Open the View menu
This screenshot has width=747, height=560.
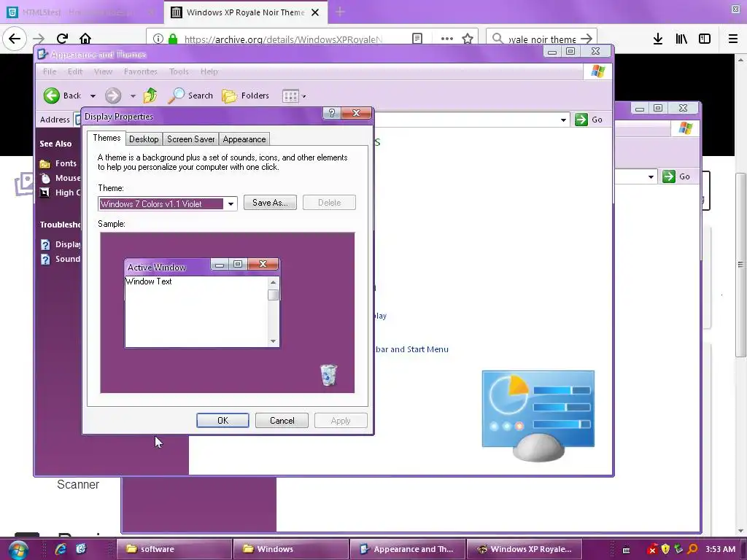pos(103,71)
